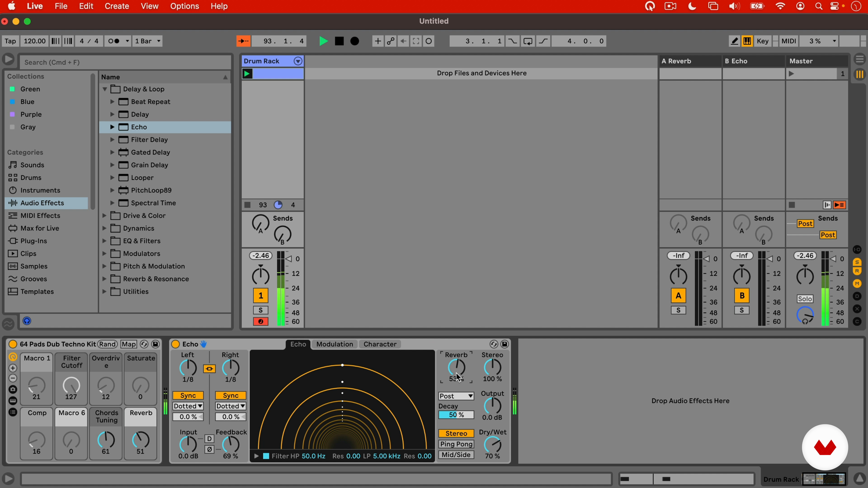The width and height of the screenshot is (868, 488).
Task: Open macOS Wi-Fi status icon
Action: [x=780, y=6]
